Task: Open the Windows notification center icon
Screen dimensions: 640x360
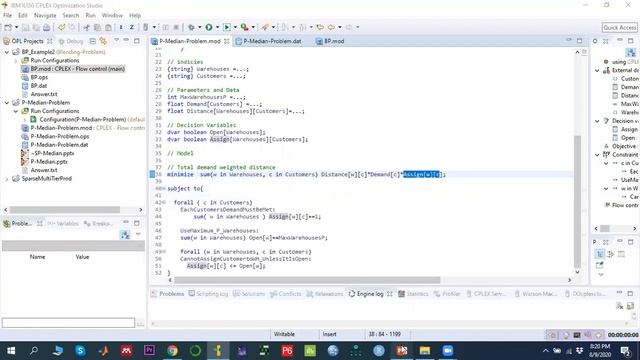Action: click(x=625, y=351)
